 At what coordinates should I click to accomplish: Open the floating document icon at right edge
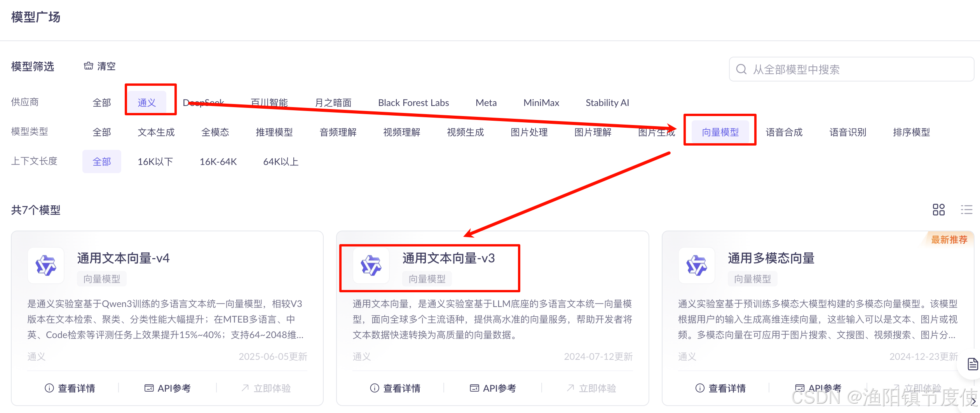(973, 364)
